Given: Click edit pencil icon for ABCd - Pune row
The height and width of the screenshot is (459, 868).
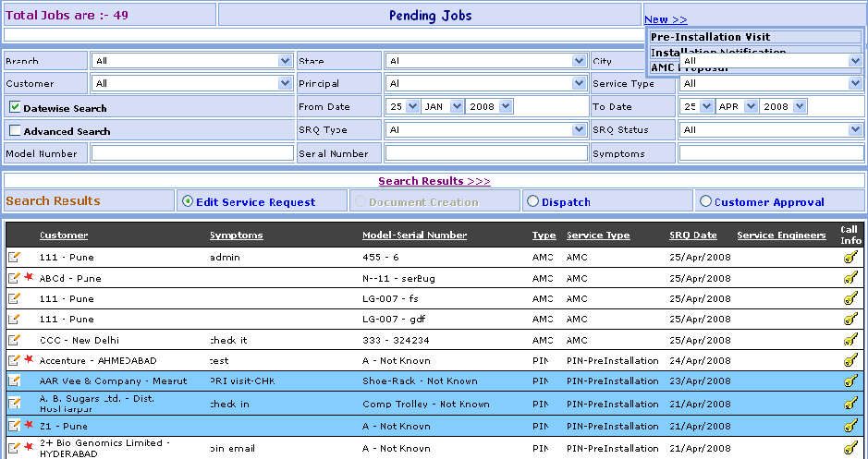Looking at the screenshot, I should (14, 278).
